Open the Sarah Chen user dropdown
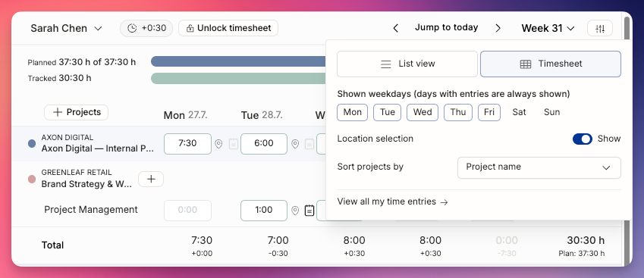Viewport: 644px width, 278px height. (x=66, y=28)
